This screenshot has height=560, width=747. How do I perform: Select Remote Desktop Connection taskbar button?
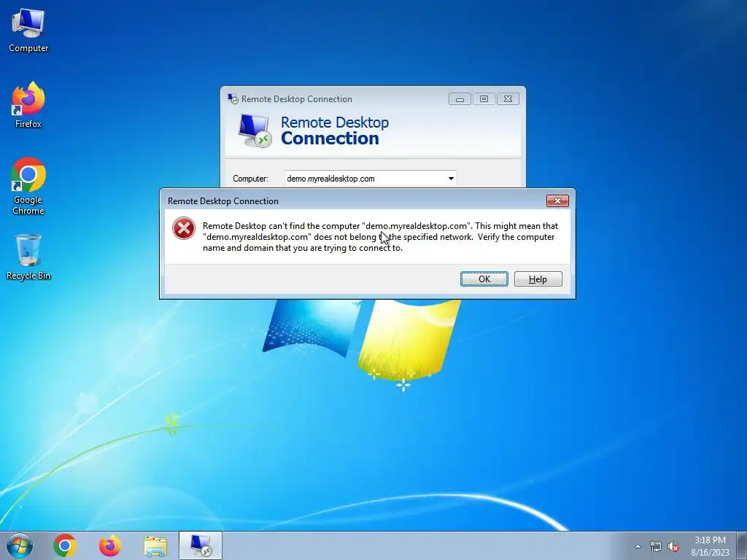pos(201,545)
